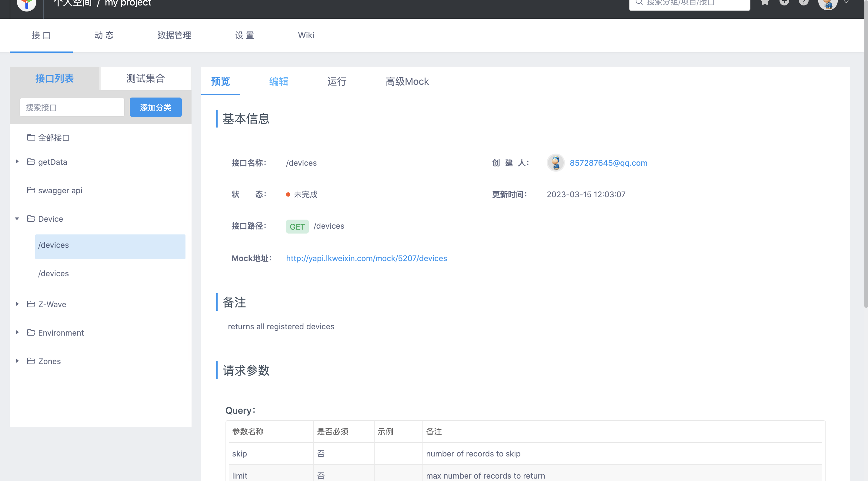The image size is (868, 481).
Task: Switch to the 编辑 tab
Action: pos(279,81)
